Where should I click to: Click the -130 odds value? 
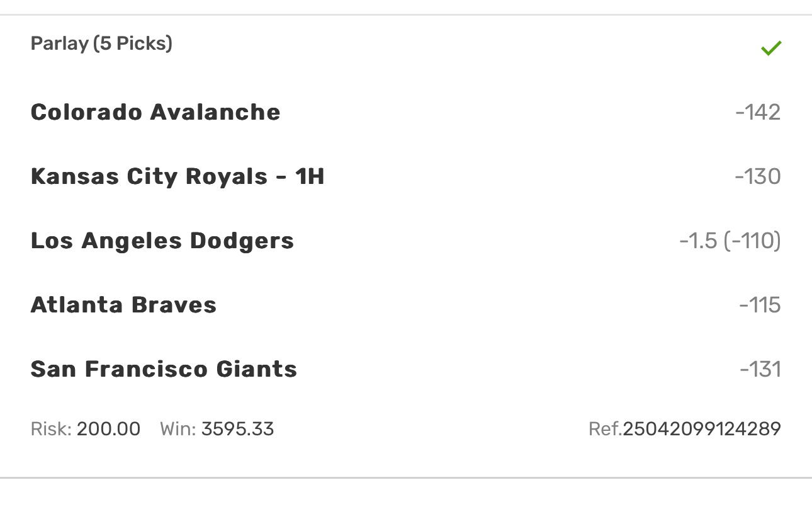(x=758, y=176)
